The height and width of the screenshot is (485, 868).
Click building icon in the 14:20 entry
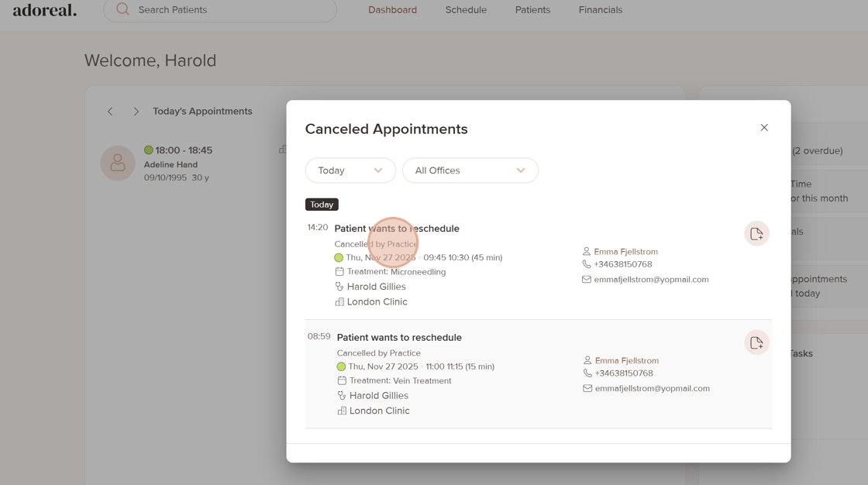tap(339, 301)
